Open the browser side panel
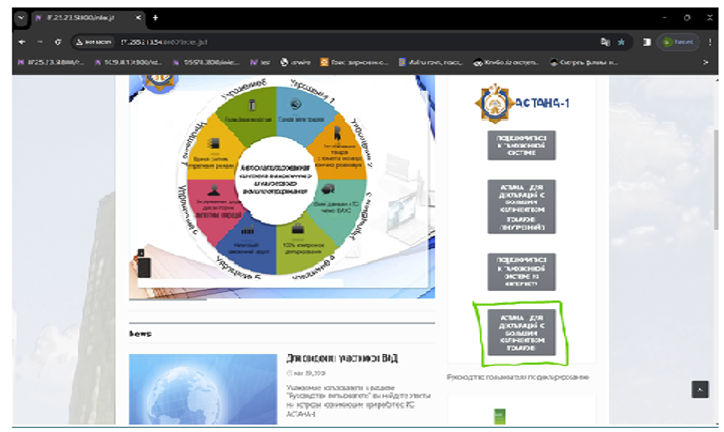The width and height of the screenshot is (724, 432). tap(647, 42)
